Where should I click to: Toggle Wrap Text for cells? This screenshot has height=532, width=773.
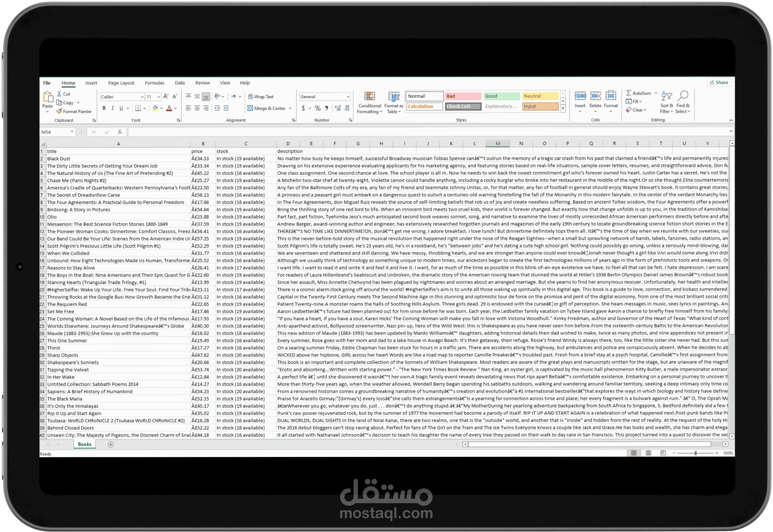point(260,97)
